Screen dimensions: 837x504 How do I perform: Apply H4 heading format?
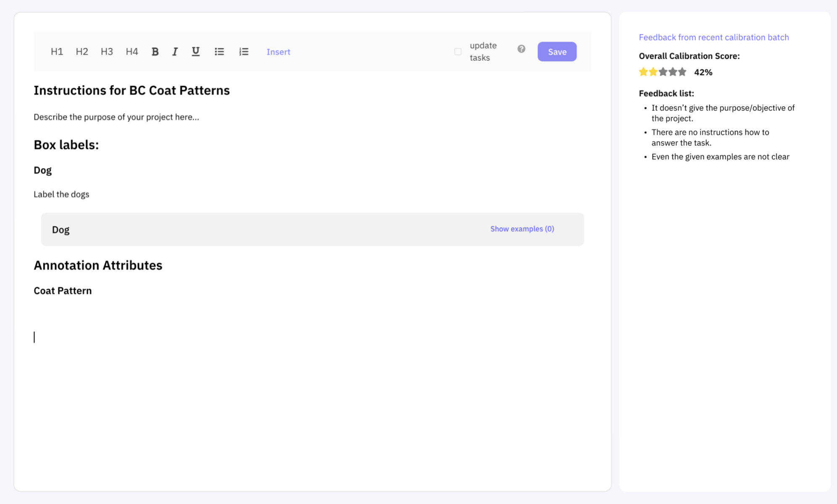[x=132, y=52]
